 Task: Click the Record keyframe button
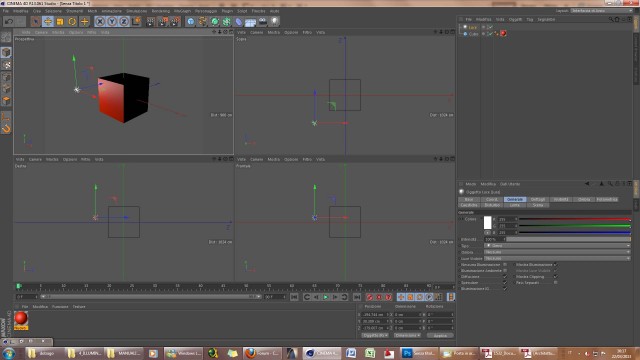point(370,297)
